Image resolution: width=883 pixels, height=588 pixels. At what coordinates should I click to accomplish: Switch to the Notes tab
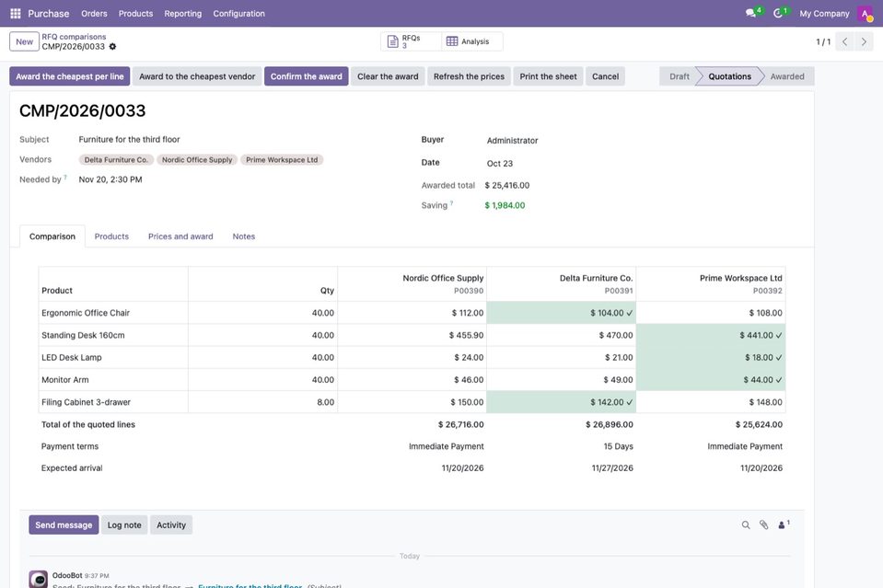click(244, 236)
